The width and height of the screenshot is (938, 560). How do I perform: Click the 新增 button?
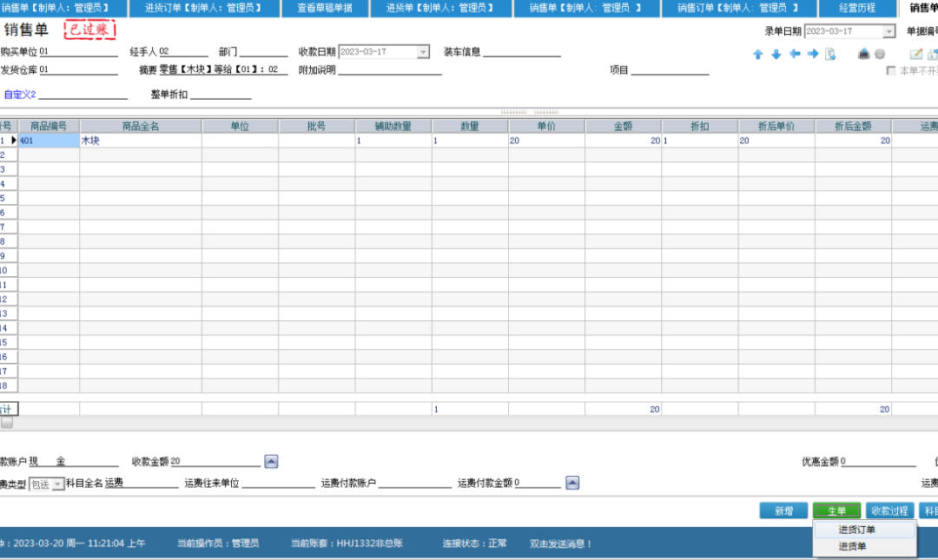783,511
